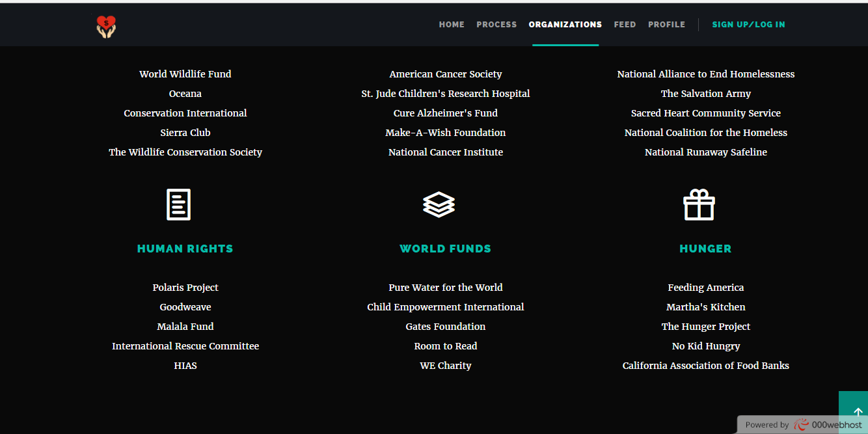Click the Hunger heading
This screenshot has height=434, width=868.
706,249
